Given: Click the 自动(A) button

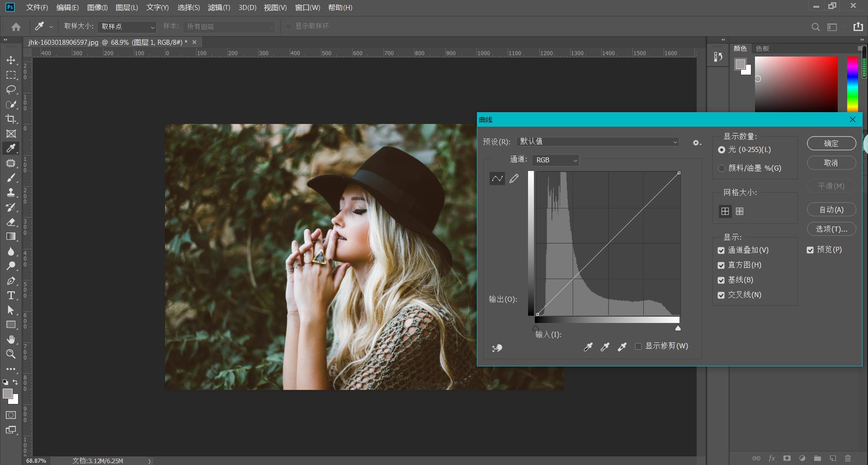Looking at the screenshot, I should pyautogui.click(x=831, y=210).
